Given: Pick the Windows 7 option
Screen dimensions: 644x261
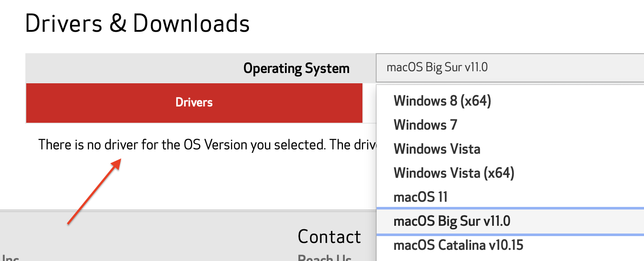Looking at the screenshot, I should click(x=425, y=125).
